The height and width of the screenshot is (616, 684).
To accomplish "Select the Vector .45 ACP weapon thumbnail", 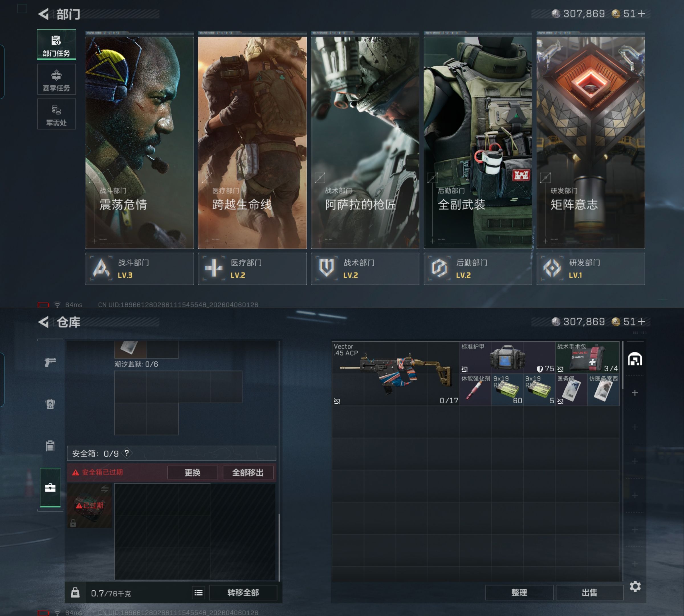I will (396, 373).
